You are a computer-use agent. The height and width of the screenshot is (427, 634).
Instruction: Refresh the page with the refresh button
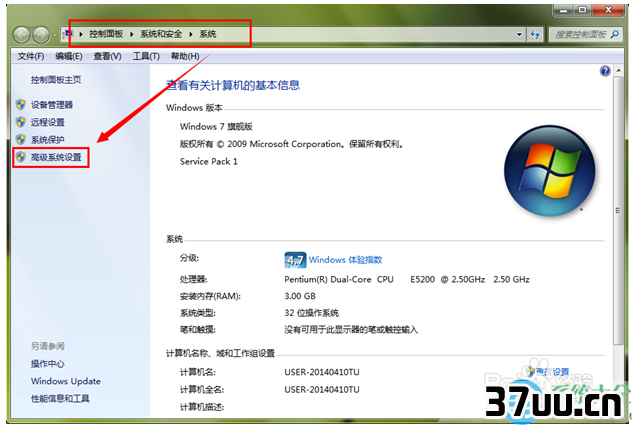(x=535, y=34)
